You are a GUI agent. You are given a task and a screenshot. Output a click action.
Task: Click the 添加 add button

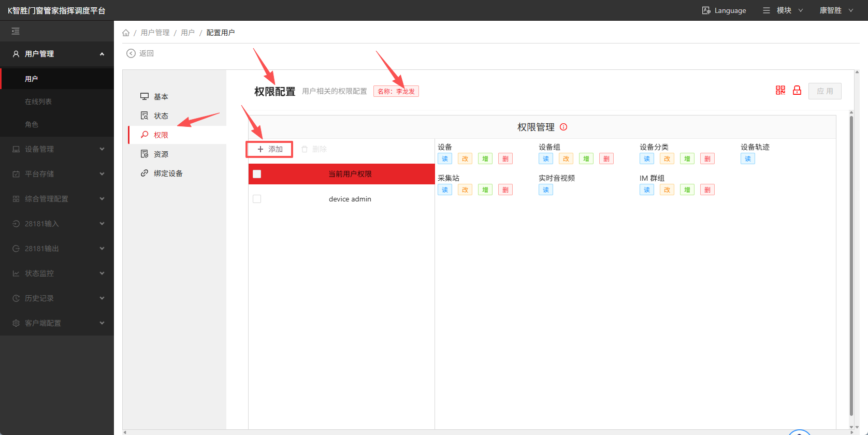pyautogui.click(x=269, y=149)
